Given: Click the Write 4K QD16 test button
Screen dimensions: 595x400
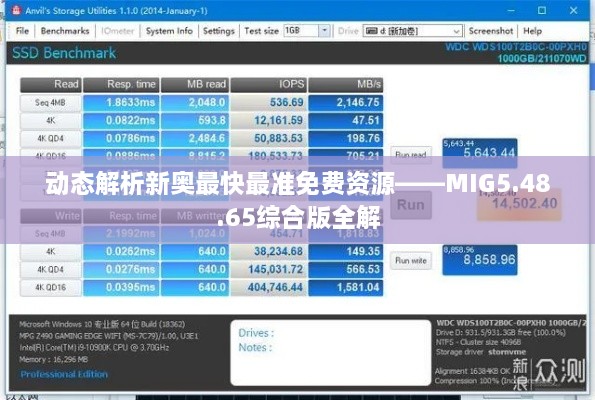Looking at the screenshot, I should point(50,287).
